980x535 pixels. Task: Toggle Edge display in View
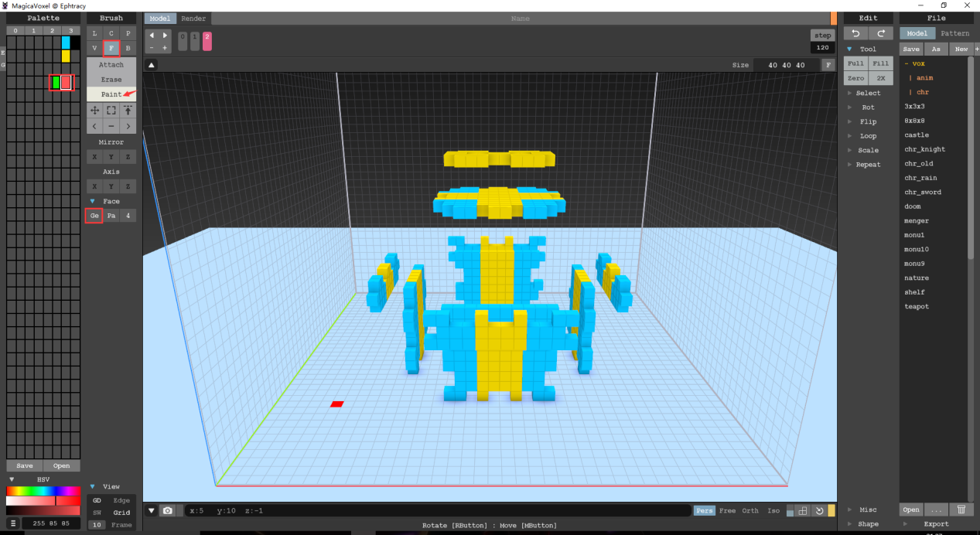121,500
